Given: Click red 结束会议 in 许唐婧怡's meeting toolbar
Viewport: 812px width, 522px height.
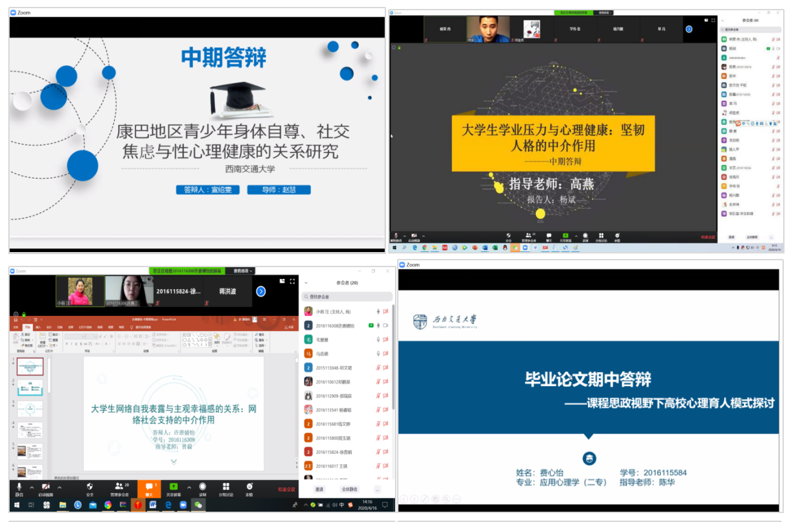Looking at the screenshot, I should [x=286, y=489].
